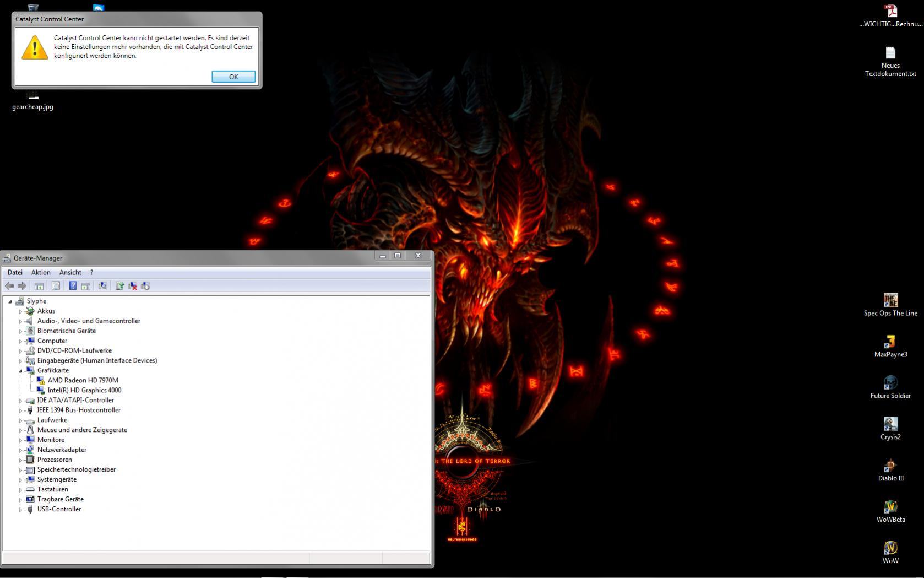Select the Spec Ops The Line shortcut
This screenshot has height=578, width=924.
pos(890,305)
